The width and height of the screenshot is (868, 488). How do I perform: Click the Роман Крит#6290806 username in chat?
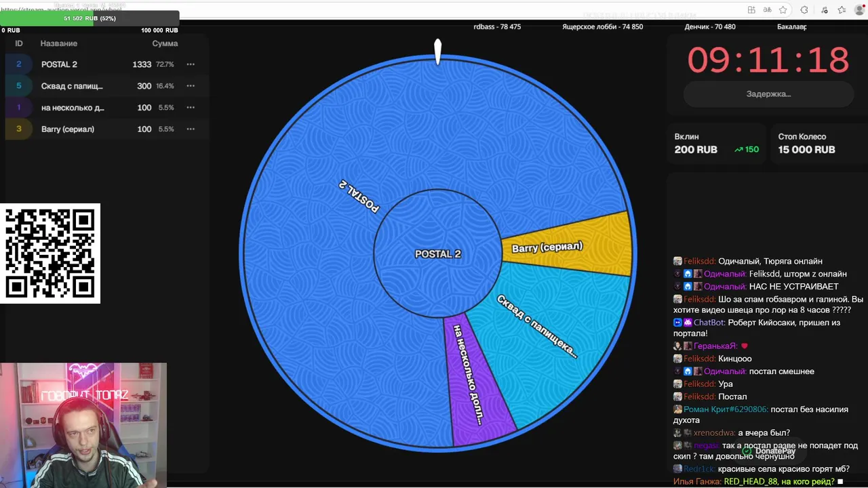pos(726,409)
